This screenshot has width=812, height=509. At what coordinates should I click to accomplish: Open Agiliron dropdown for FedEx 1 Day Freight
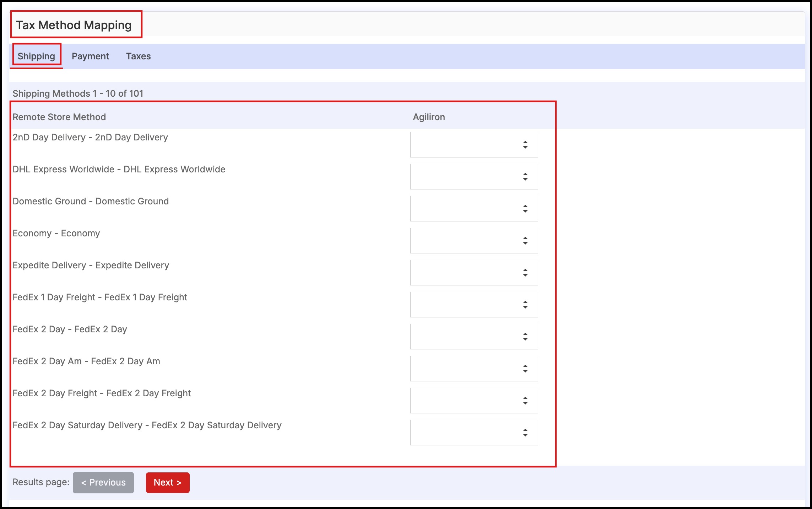pyautogui.click(x=474, y=305)
